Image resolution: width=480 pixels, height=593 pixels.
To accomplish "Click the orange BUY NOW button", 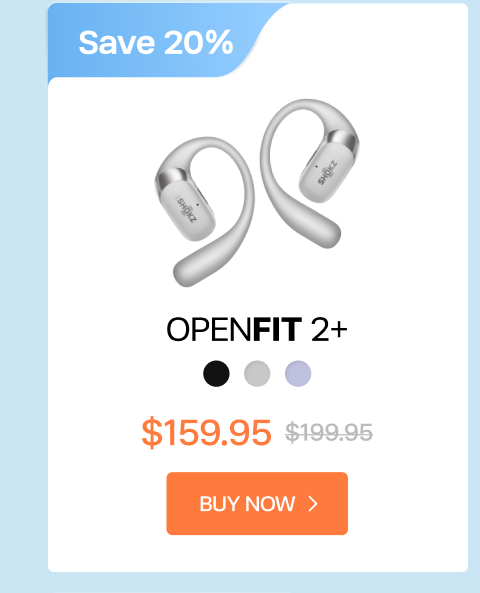I will (x=257, y=503).
